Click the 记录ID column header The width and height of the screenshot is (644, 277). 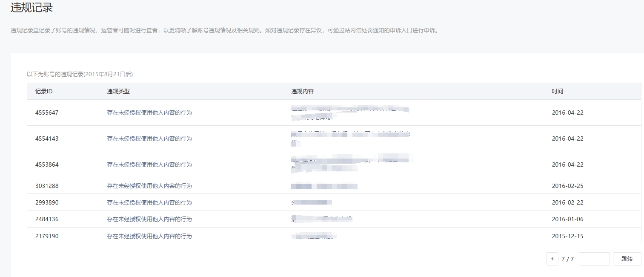pos(44,91)
